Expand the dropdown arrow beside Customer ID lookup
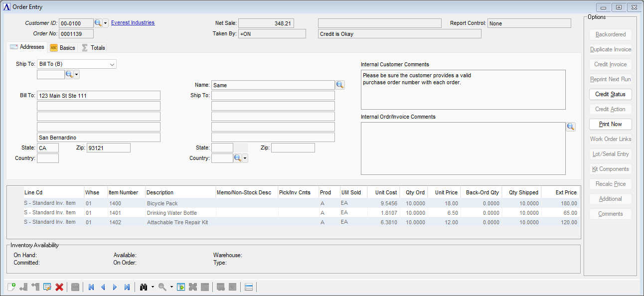 click(x=106, y=23)
